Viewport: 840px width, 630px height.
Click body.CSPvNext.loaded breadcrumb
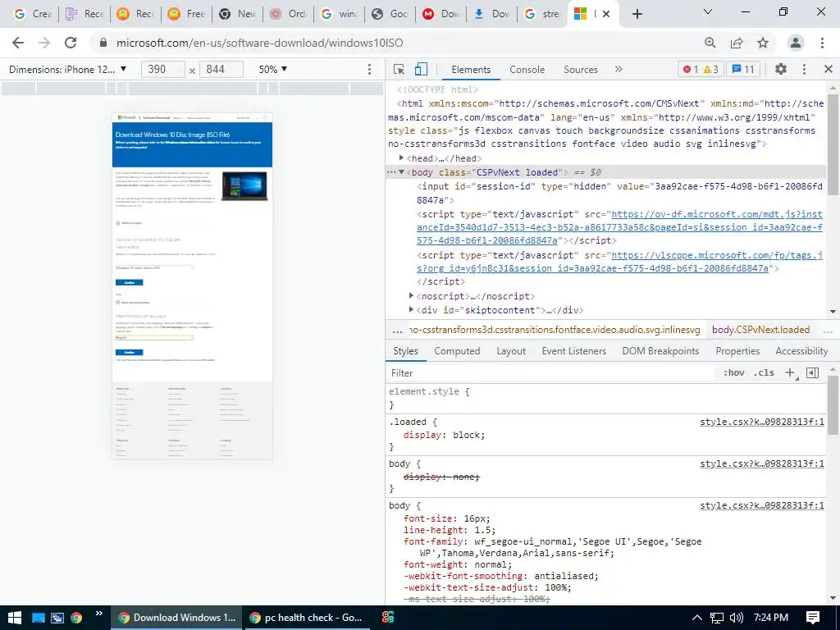(760, 330)
